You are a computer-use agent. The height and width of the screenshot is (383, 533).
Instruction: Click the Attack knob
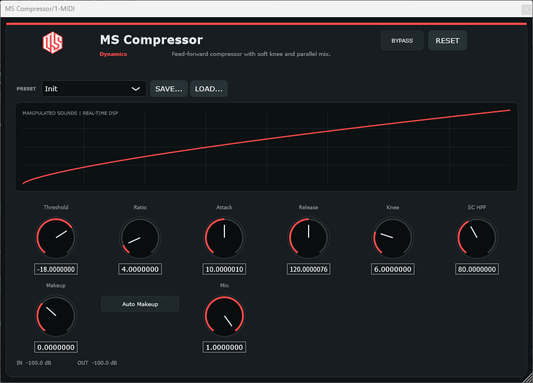[x=224, y=238]
